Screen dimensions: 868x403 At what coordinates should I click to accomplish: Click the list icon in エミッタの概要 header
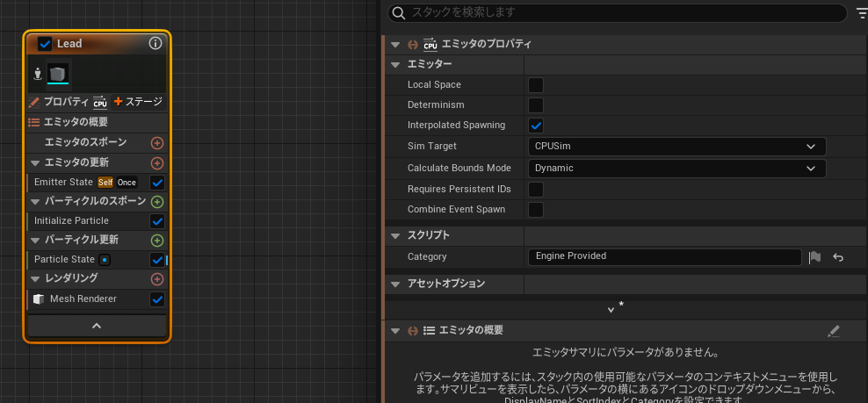(x=429, y=331)
